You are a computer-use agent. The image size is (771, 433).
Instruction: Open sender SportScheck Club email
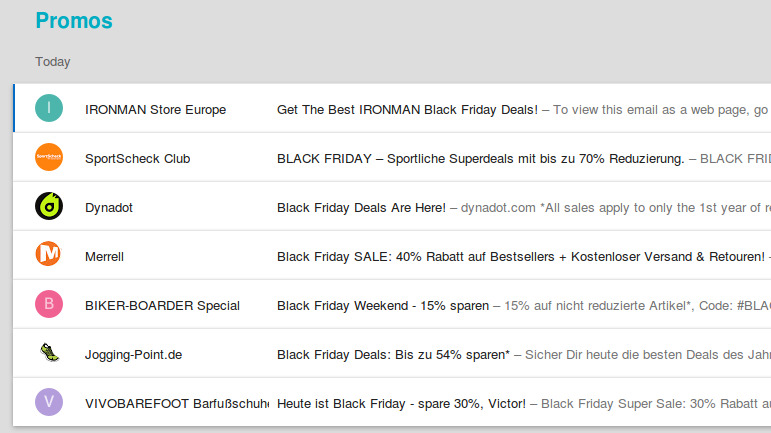[137, 158]
